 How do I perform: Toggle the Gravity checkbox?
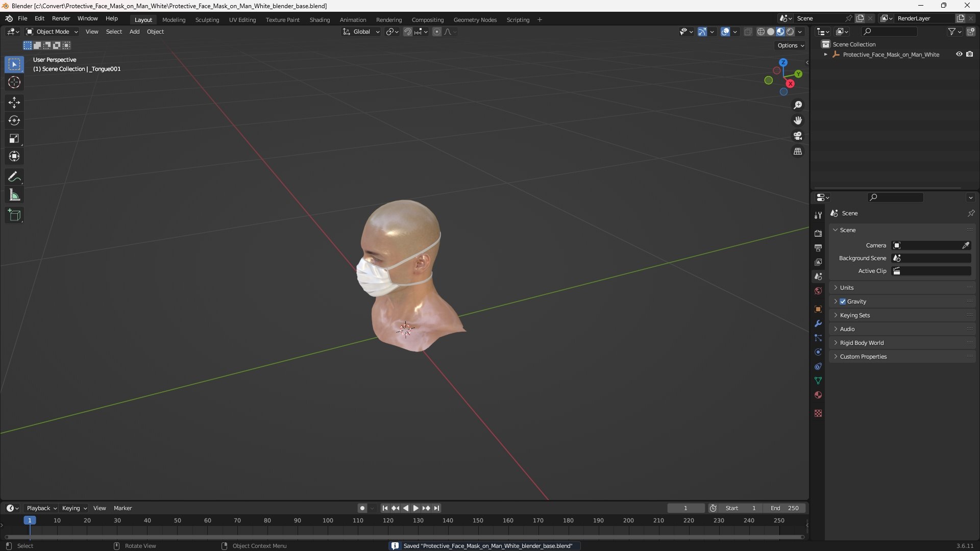pyautogui.click(x=843, y=302)
